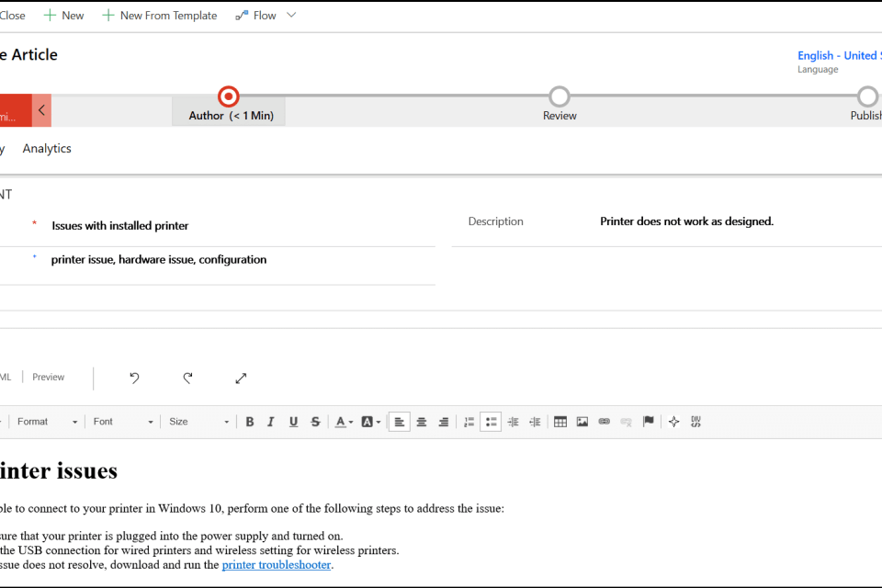Insert an image into the article
882x588 pixels.
[582, 421]
